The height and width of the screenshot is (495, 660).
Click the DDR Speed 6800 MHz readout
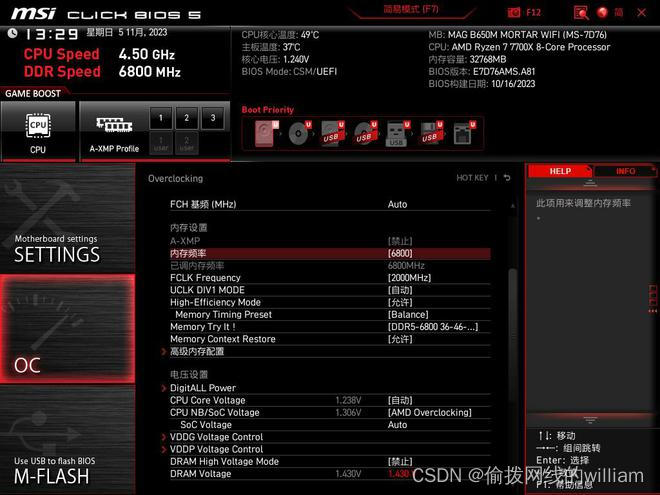pyautogui.click(x=102, y=72)
